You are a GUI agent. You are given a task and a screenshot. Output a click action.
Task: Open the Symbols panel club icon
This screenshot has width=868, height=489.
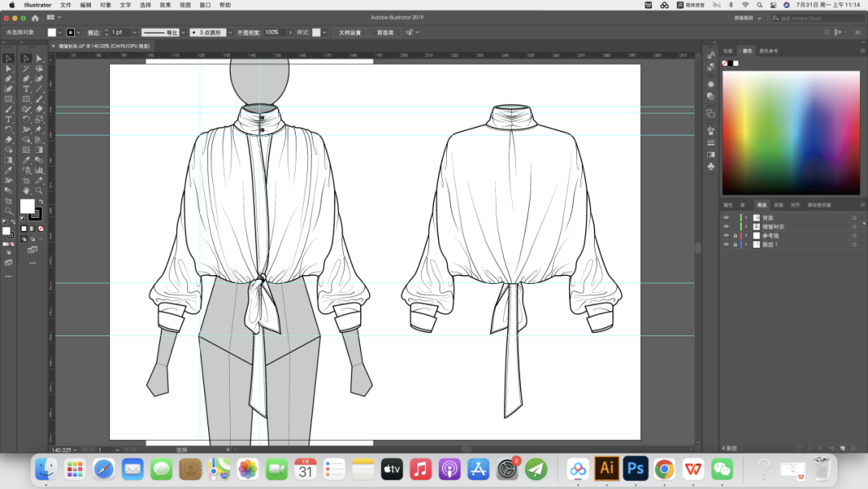click(x=710, y=166)
